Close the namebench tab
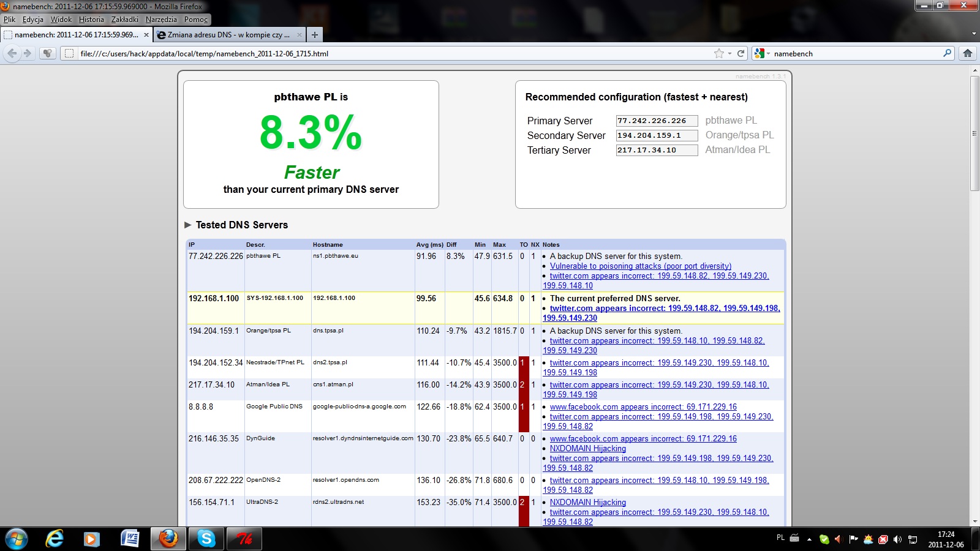This screenshot has width=980, height=551. [x=146, y=35]
